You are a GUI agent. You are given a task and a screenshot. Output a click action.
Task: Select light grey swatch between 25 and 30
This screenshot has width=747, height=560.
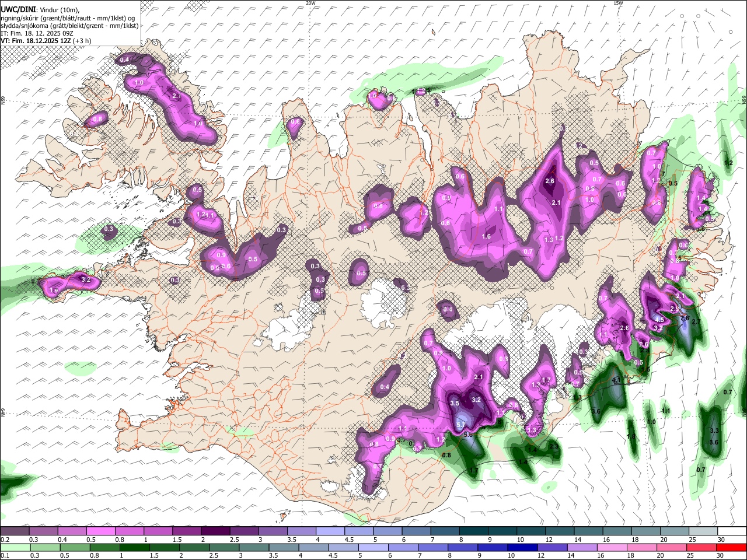pos(702,531)
